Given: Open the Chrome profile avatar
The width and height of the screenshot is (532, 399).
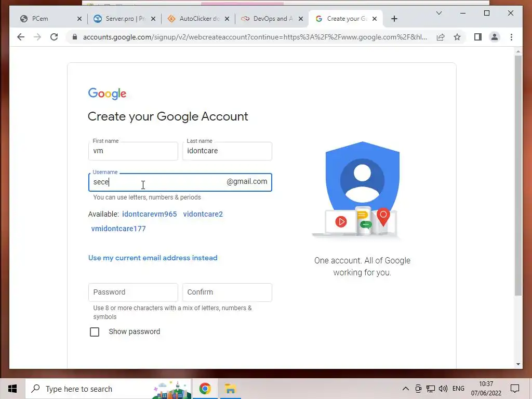Looking at the screenshot, I should coord(495,37).
